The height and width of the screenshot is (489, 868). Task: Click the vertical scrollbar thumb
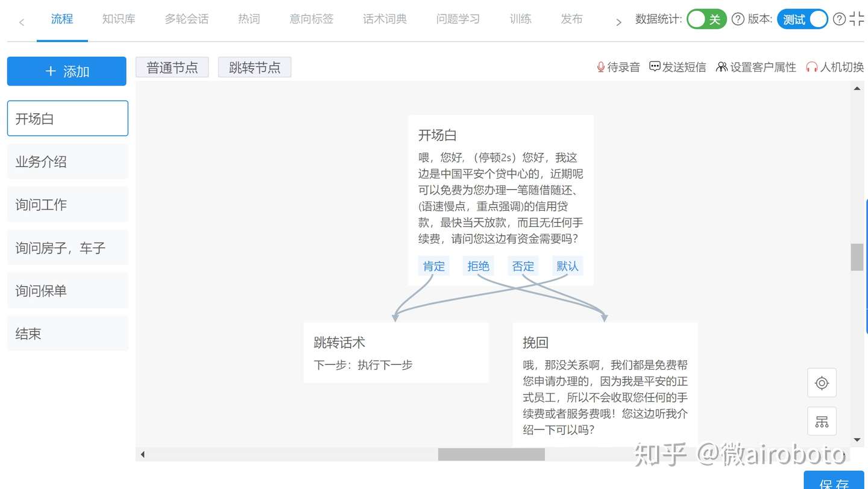857,257
